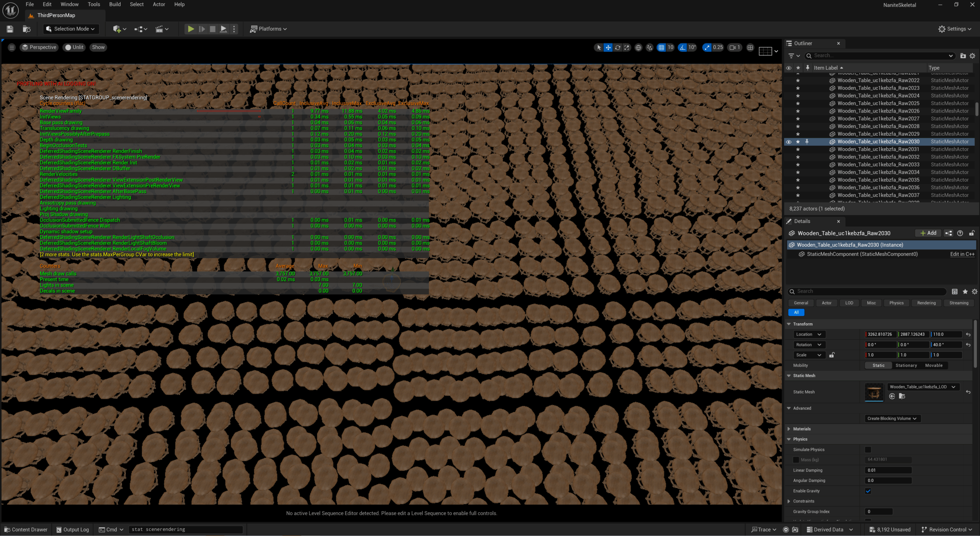Image resolution: width=980 pixels, height=536 pixels.
Task: Click the Outliner search field
Action: click(879, 56)
